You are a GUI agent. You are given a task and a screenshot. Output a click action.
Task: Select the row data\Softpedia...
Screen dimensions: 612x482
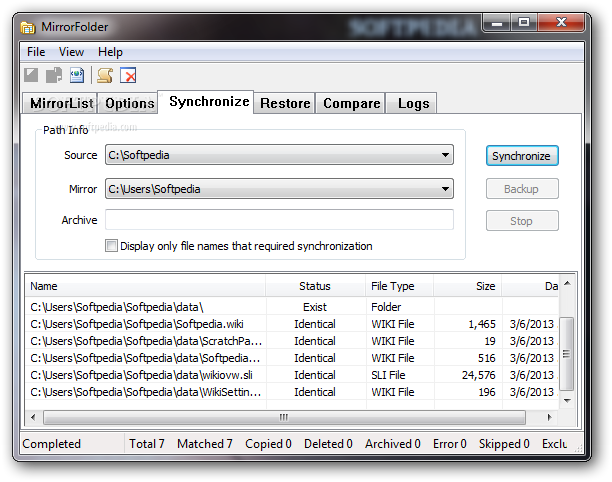tap(292, 358)
